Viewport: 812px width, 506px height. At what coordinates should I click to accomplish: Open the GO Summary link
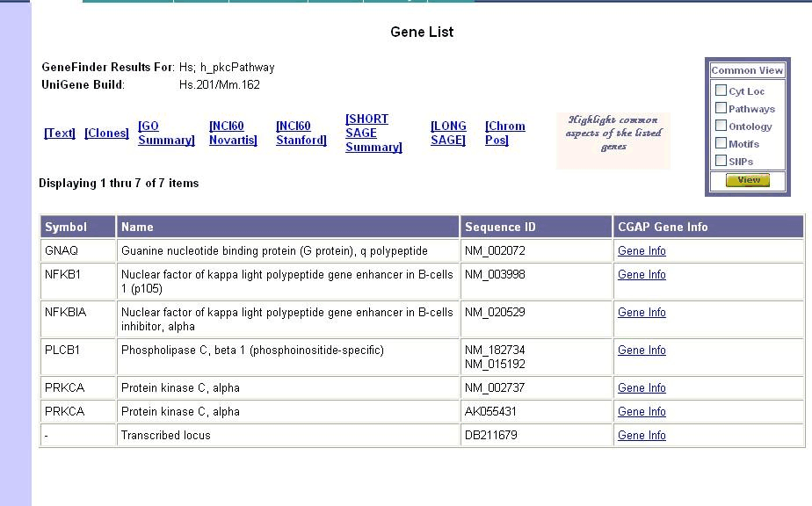click(165, 134)
